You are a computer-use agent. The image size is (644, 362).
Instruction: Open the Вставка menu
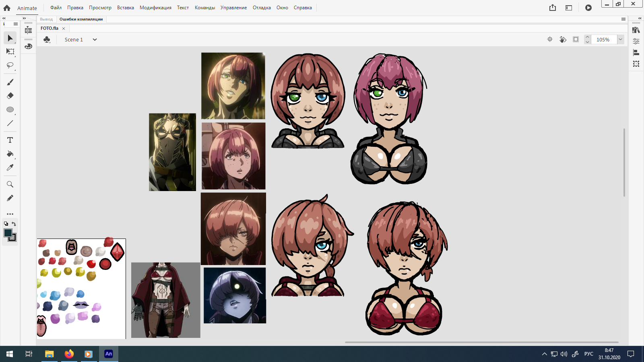(126, 8)
